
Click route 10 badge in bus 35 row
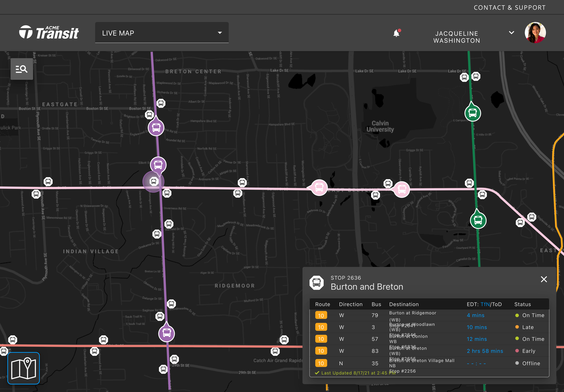tap(321, 363)
